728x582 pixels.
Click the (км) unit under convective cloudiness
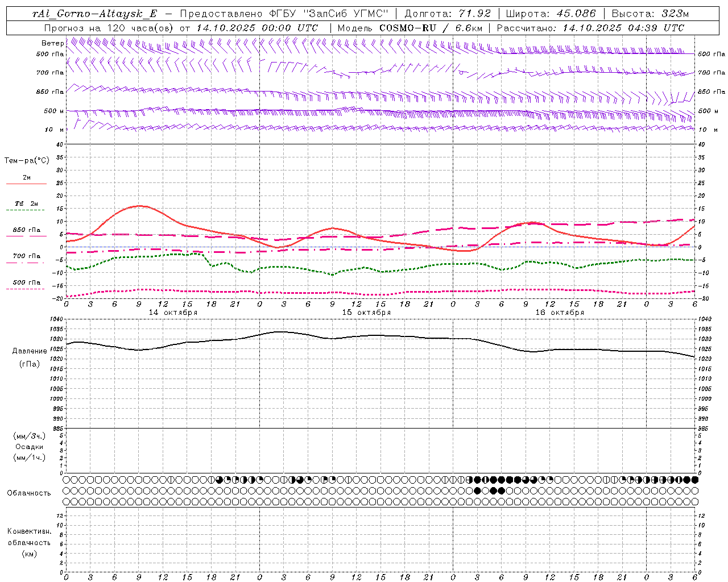coord(29,554)
